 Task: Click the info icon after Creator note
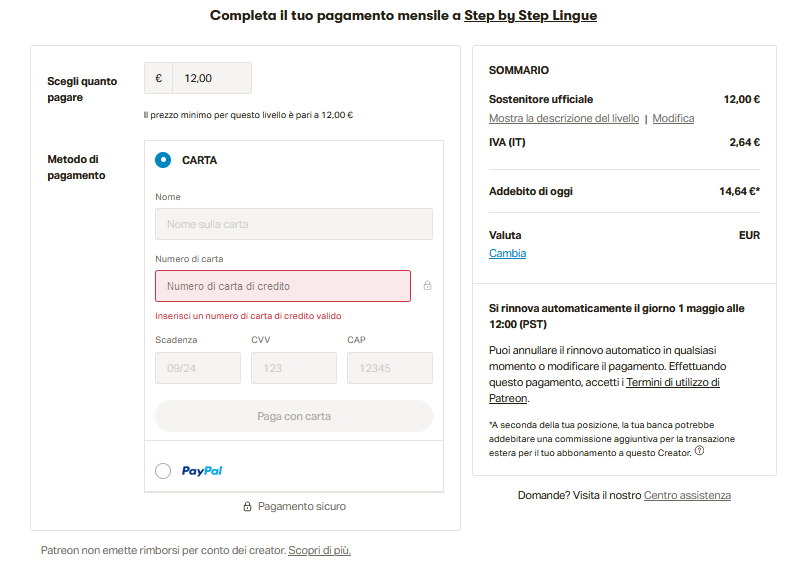click(x=699, y=451)
